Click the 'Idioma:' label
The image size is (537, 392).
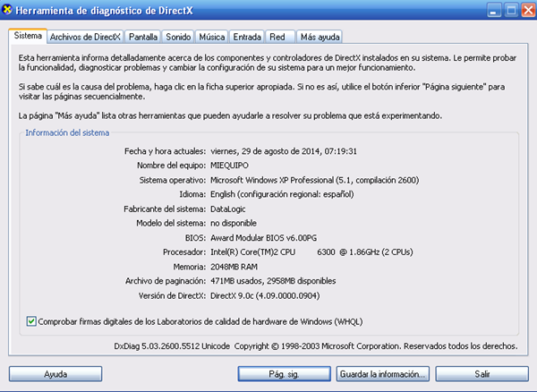(192, 194)
